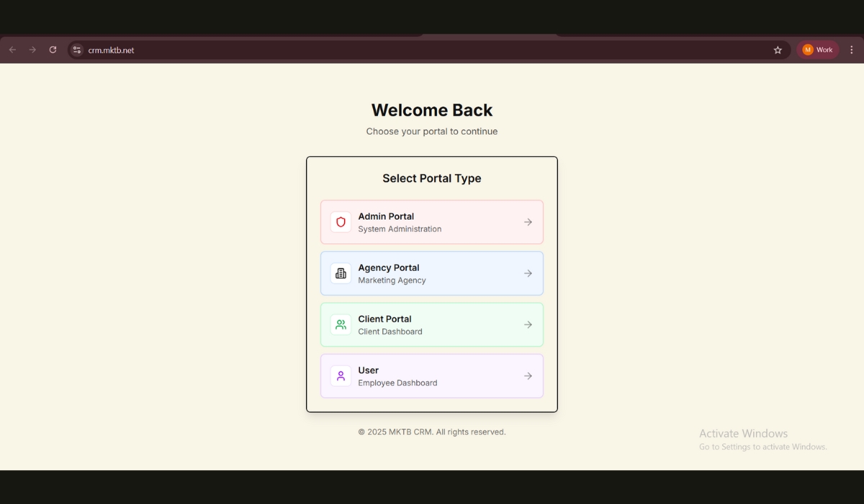Select the Employee Dashboard subtitle
Image resolution: width=864 pixels, height=504 pixels.
[x=397, y=383]
